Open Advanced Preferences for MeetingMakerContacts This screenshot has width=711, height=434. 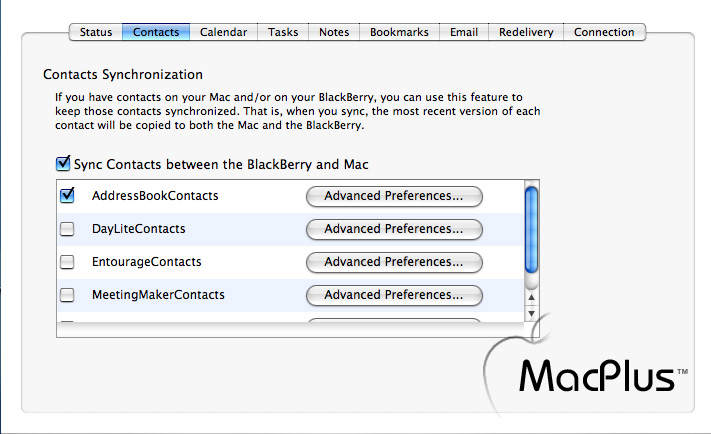click(x=394, y=295)
